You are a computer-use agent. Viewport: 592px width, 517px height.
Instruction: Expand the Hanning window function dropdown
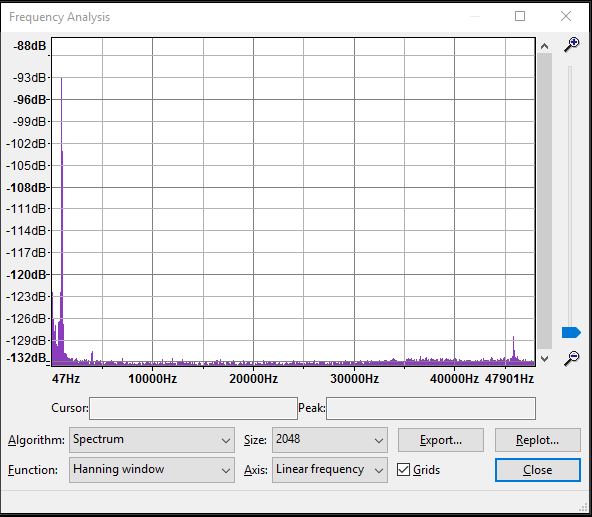click(152, 470)
